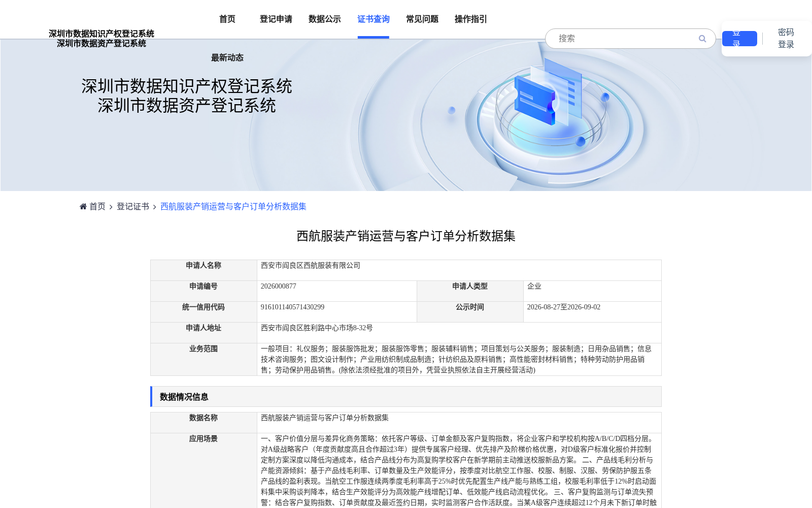Select the 证书查询 menu item
Image resolution: width=812 pixels, height=508 pixels.
click(374, 19)
